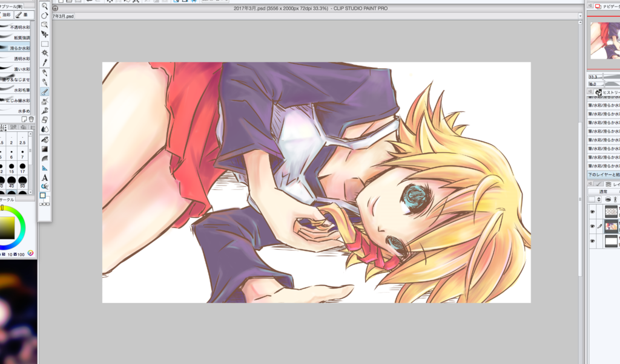Image resolution: width=620 pixels, height=364 pixels.
Task: Click the create new sub tool icon
Action: click(x=24, y=119)
